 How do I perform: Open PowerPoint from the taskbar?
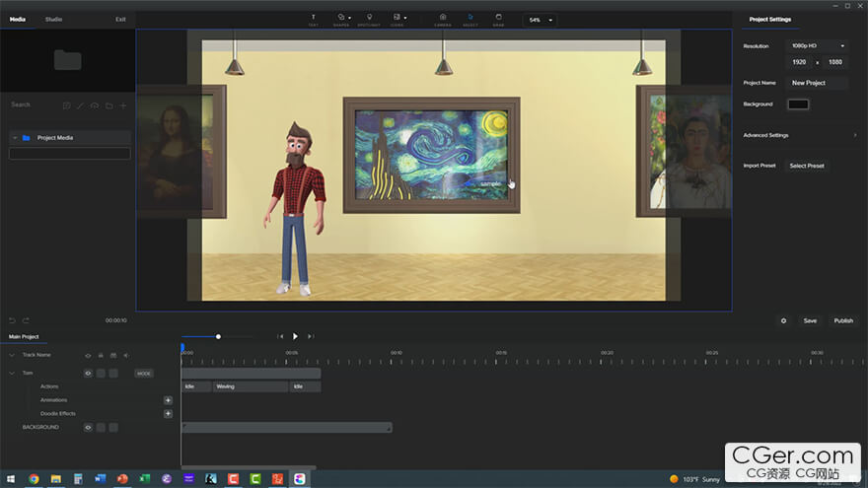tap(122, 479)
